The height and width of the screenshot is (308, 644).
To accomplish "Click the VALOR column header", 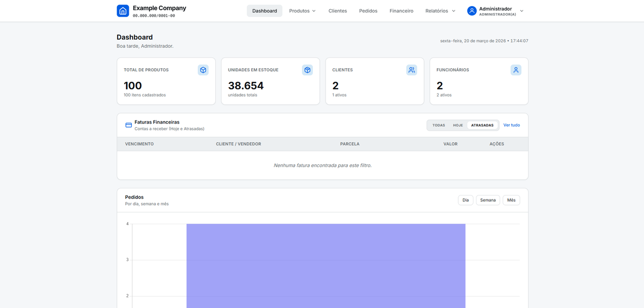I will click(x=450, y=144).
